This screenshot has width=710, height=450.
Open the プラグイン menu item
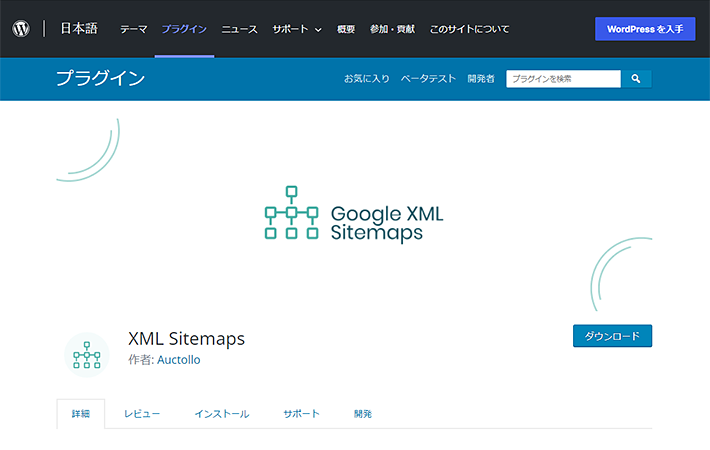[184, 29]
